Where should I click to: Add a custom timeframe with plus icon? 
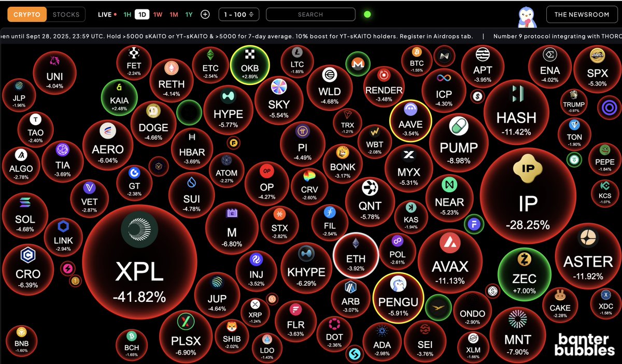click(x=205, y=14)
